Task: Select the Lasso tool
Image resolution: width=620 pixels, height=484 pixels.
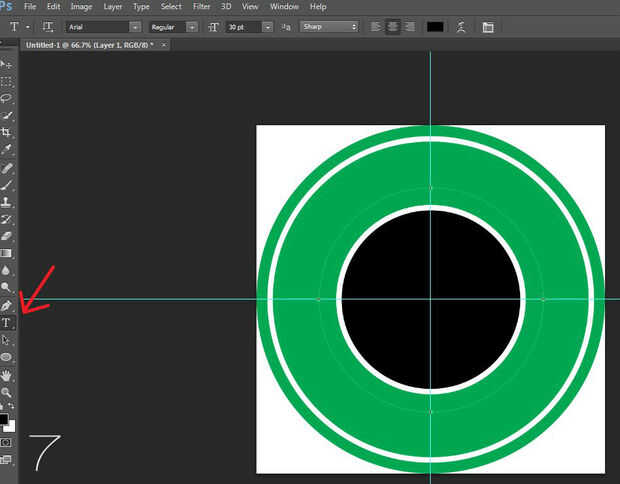Action: [x=6, y=99]
